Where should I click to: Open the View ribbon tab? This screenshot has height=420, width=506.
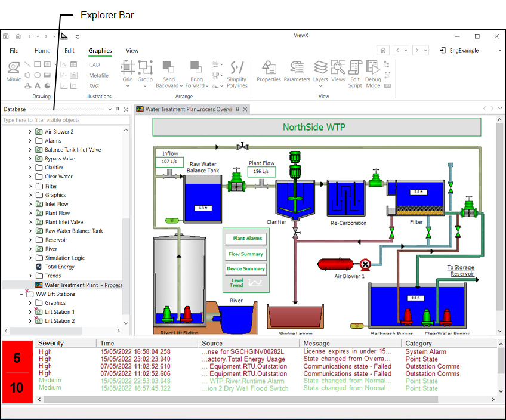click(132, 51)
